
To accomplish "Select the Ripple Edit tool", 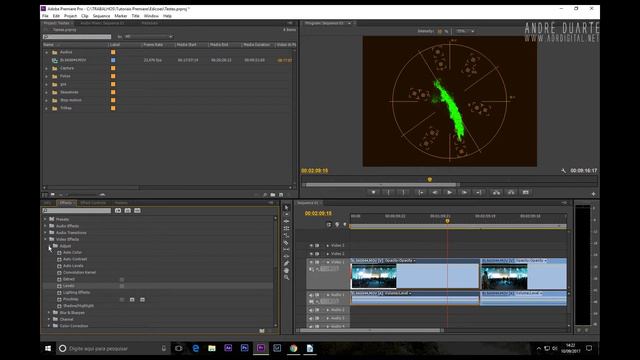I will [287, 222].
